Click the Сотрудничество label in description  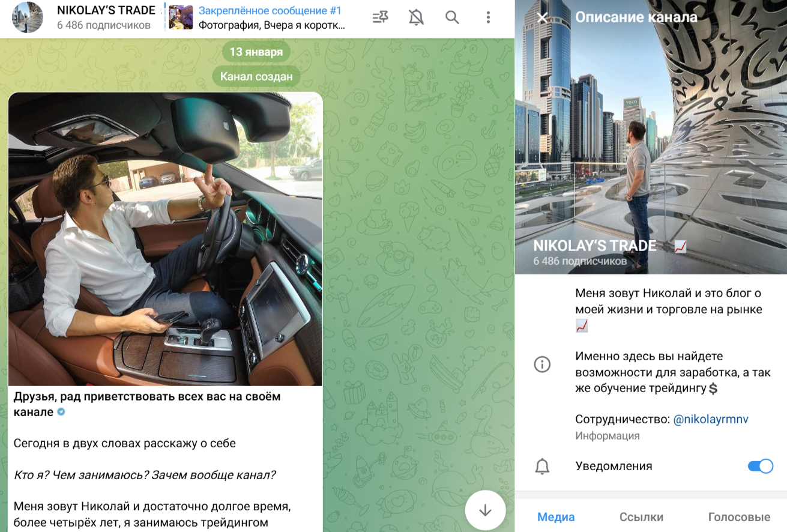623,419
